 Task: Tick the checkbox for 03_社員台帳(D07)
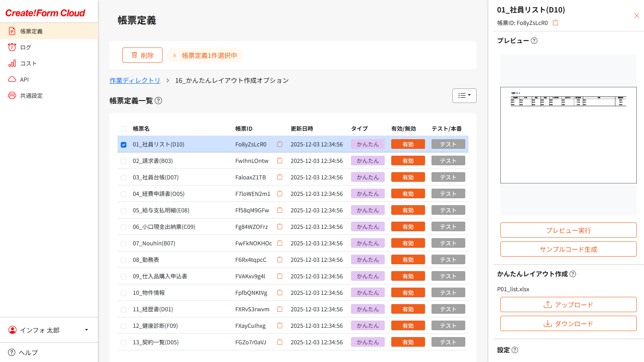pyautogui.click(x=124, y=178)
